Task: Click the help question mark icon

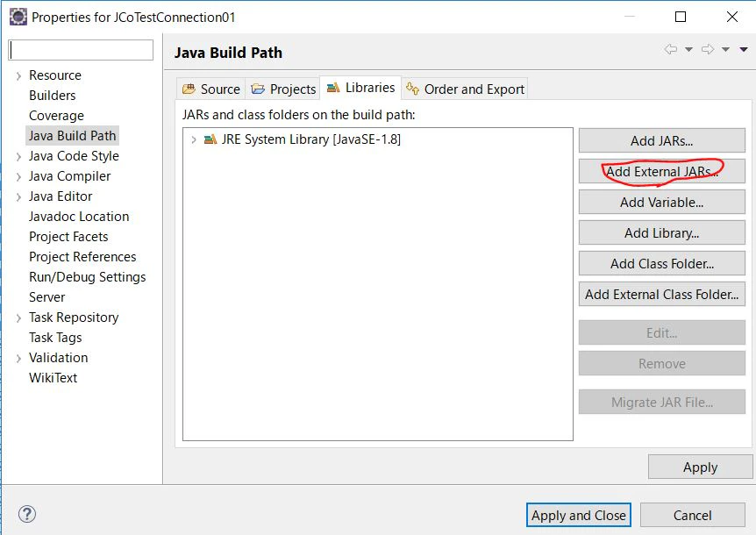Action: pyautogui.click(x=27, y=514)
